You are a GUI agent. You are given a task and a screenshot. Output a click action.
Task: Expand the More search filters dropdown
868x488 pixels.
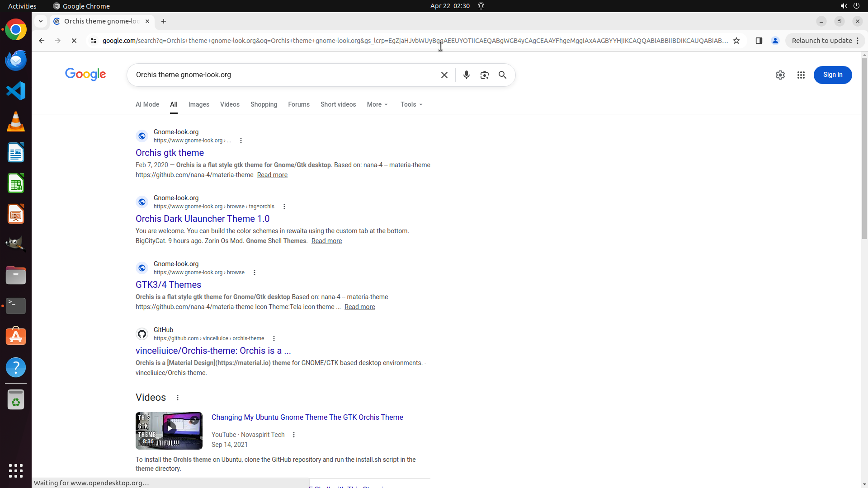(x=377, y=104)
